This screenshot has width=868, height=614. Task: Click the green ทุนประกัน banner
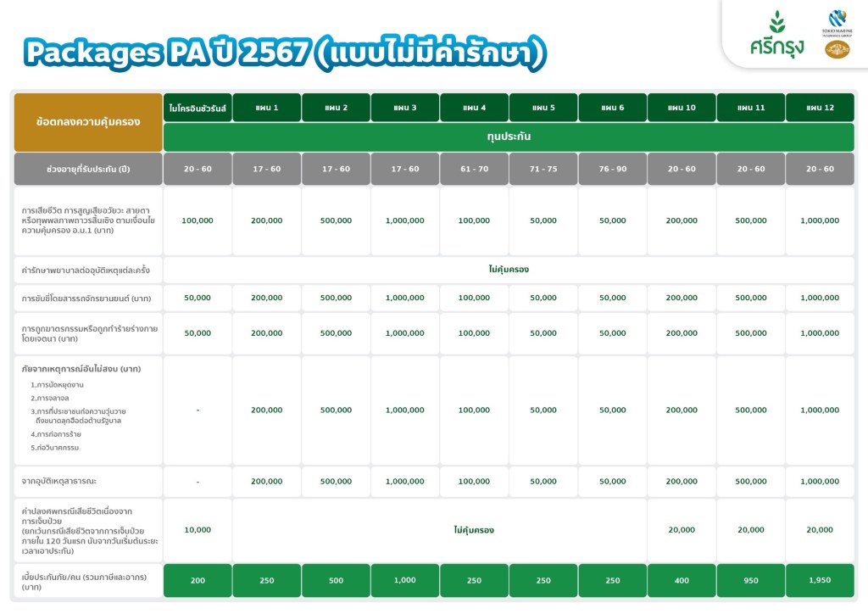(x=509, y=137)
